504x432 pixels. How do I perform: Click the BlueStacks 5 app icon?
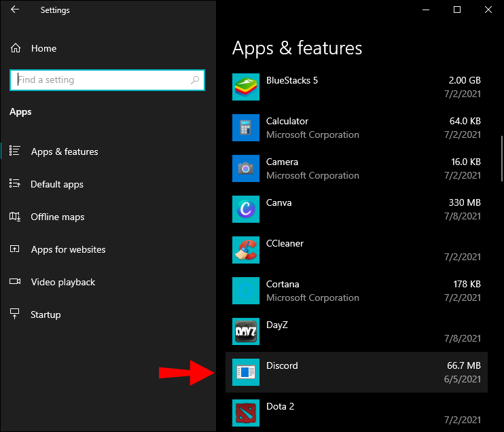tap(246, 87)
